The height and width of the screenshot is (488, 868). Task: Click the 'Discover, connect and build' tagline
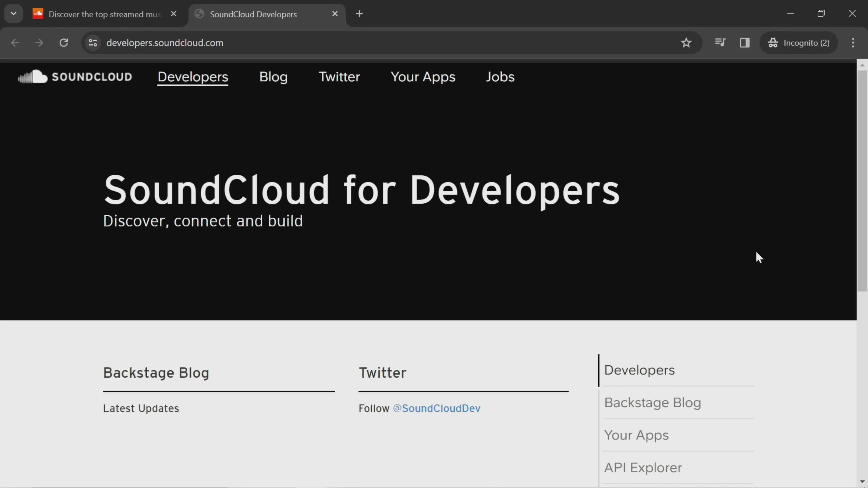point(203,221)
